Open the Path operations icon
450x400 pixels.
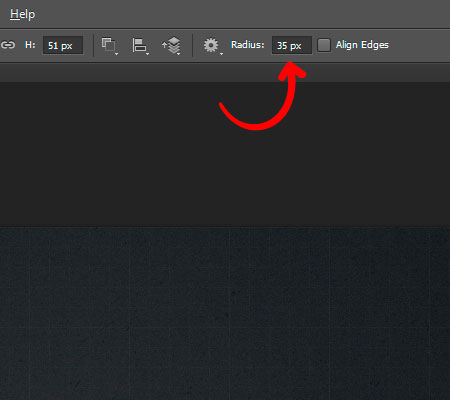tap(109, 45)
